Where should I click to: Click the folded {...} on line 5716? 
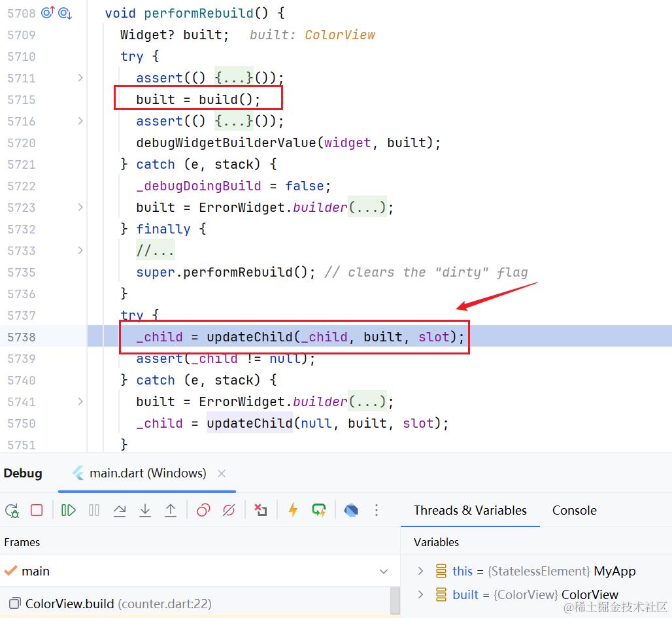[x=234, y=121]
